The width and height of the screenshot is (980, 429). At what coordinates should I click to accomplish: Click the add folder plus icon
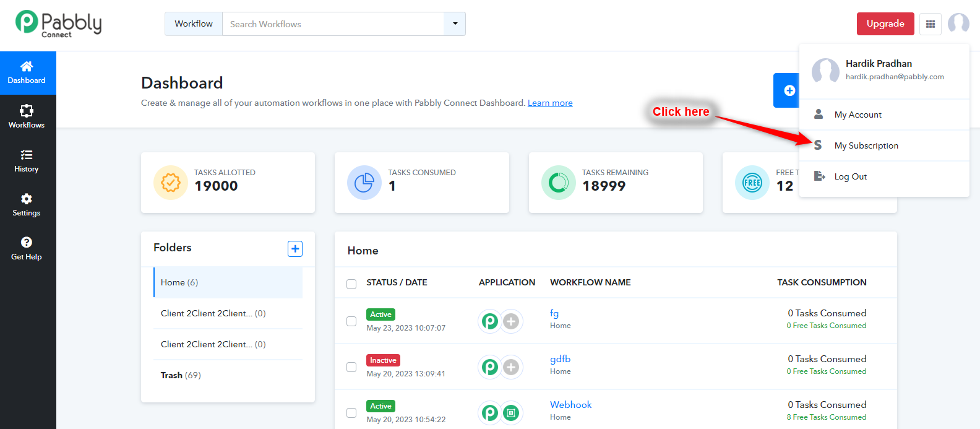coord(295,249)
